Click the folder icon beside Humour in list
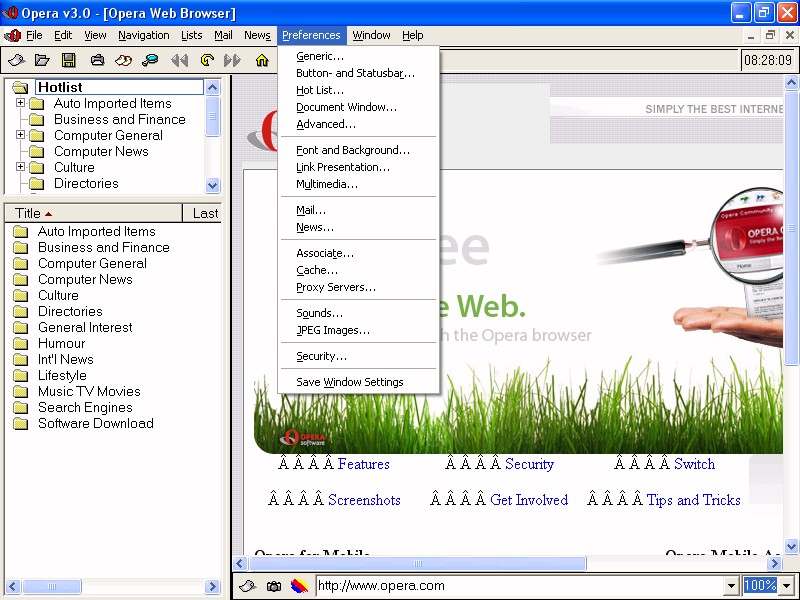The width and height of the screenshot is (800, 600). point(20,343)
